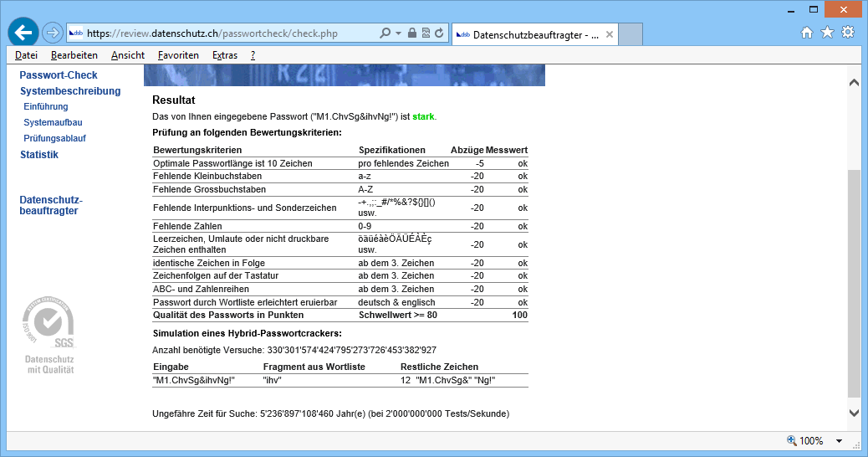
Task: Refresh the page with reload icon
Action: point(439,33)
